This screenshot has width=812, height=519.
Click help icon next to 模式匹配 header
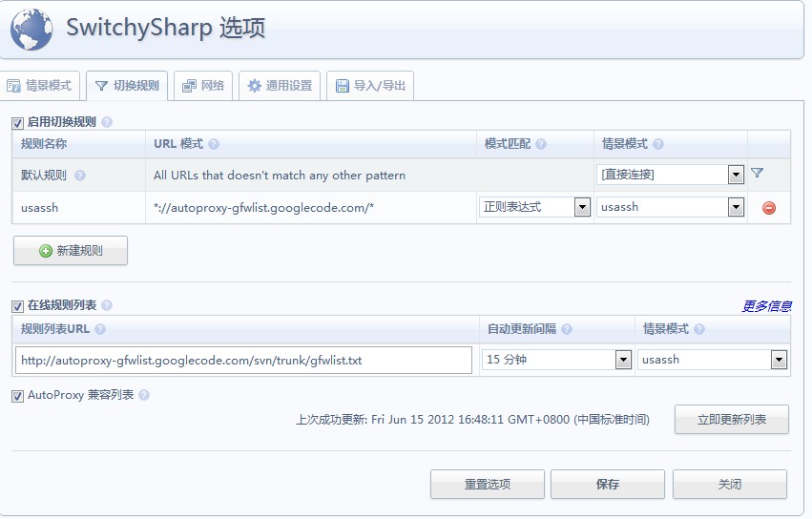(x=541, y=144)
